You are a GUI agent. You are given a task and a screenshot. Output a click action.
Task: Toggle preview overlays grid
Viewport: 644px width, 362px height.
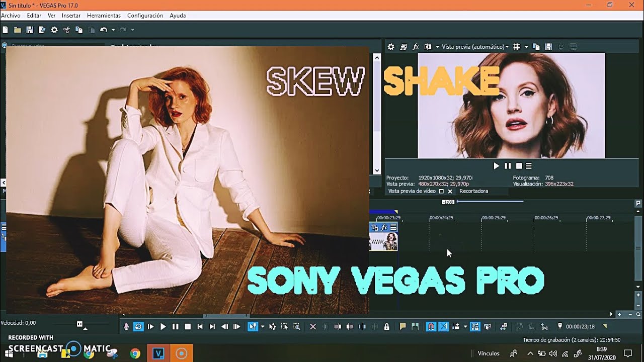[x=517, y=47]
